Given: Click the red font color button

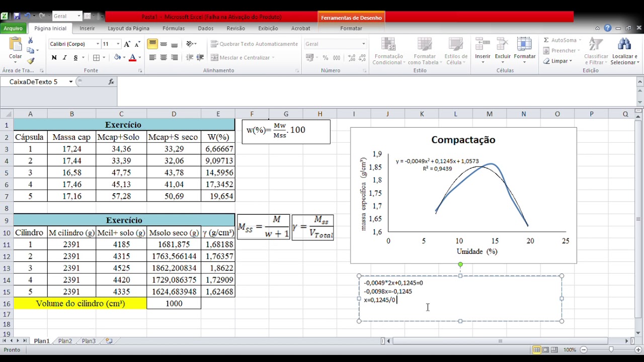Looking at the screenshot, I should click(132, 58).
